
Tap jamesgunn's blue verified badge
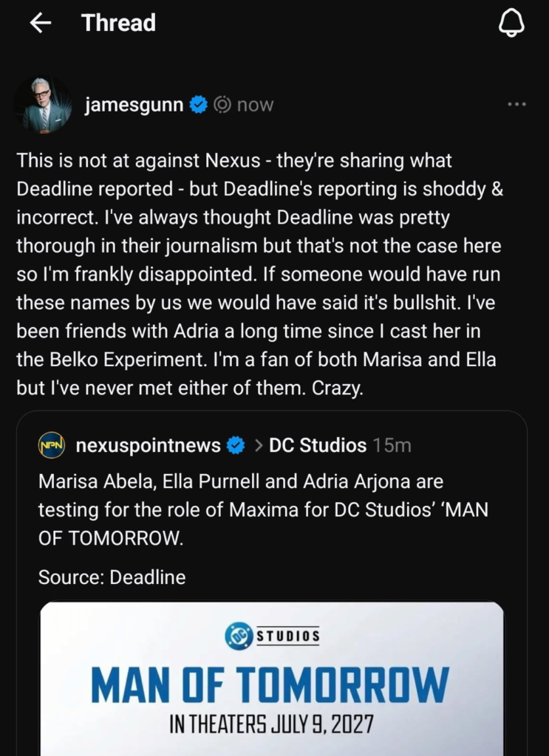pos(197,105)
